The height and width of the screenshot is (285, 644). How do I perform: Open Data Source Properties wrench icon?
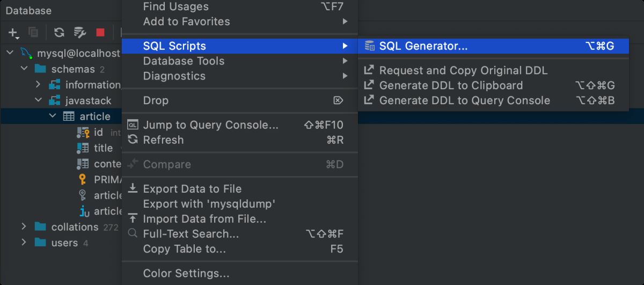pos(80,33)
